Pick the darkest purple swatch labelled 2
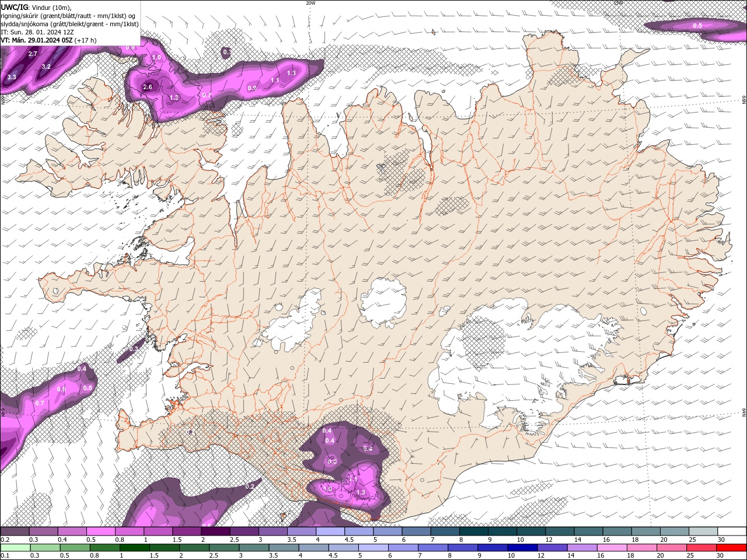Screen dimensions: 747x560 (x=216, y=531)
